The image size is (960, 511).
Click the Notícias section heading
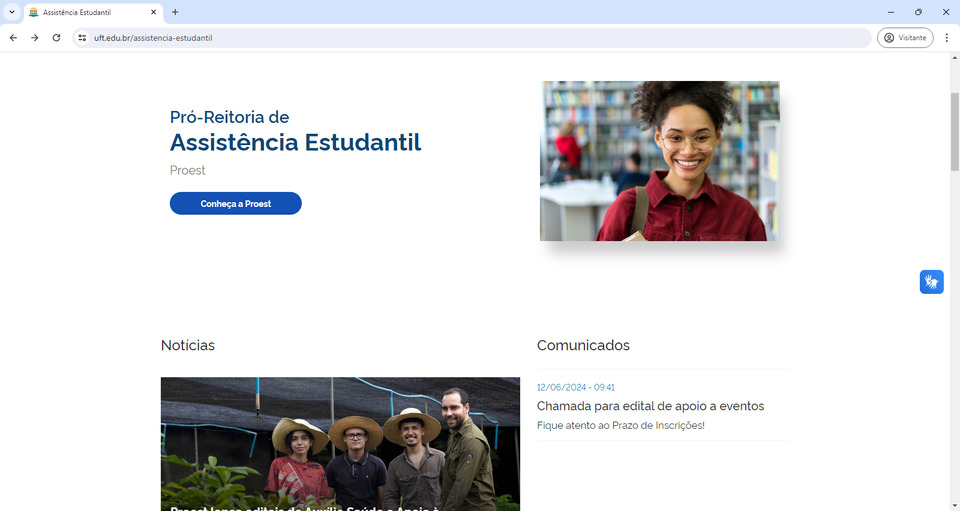[x=188, y=346]
